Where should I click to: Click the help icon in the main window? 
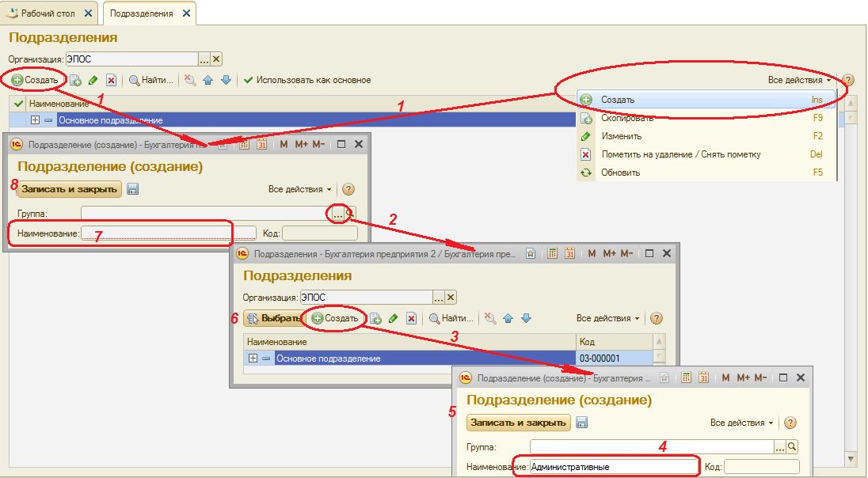[x=847, y=80]
